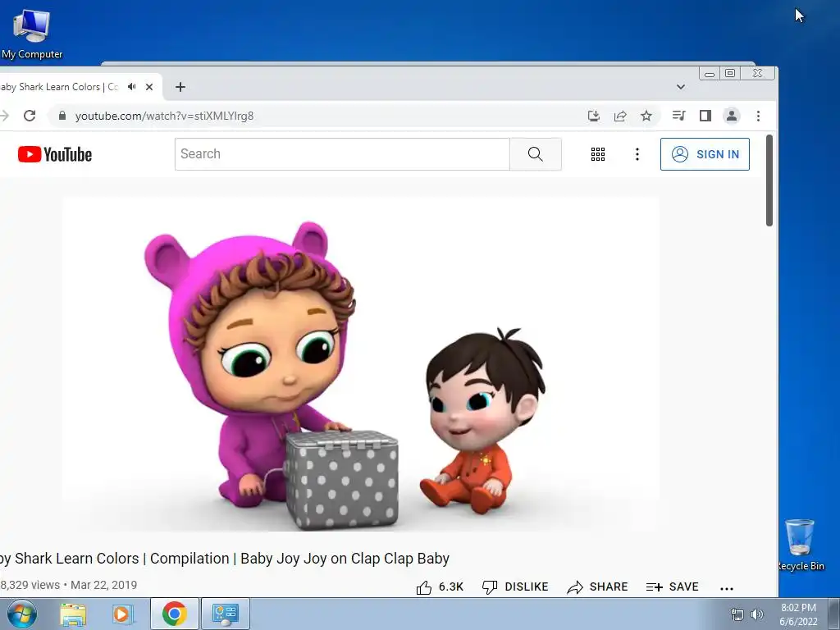Click the Show desktop strip on the taskbar
This screenshot has height=630, width=840.
pos(834,614)
